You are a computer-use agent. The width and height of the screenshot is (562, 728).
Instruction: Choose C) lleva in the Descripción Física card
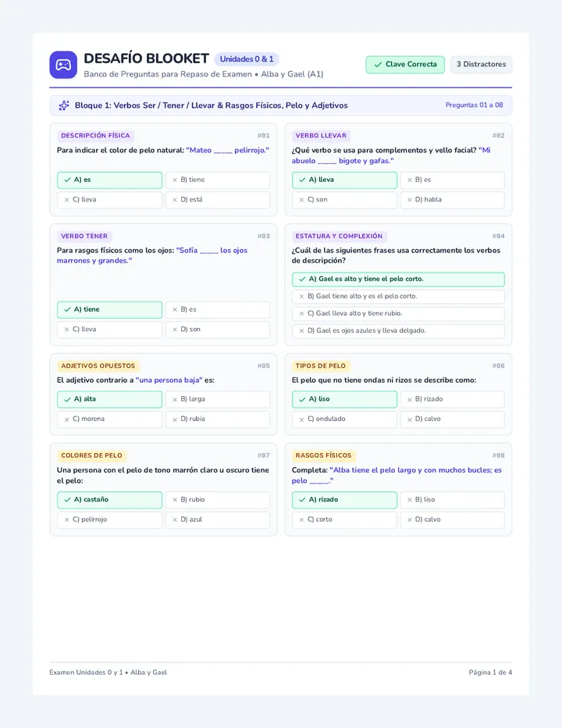[x=109, y=200]
